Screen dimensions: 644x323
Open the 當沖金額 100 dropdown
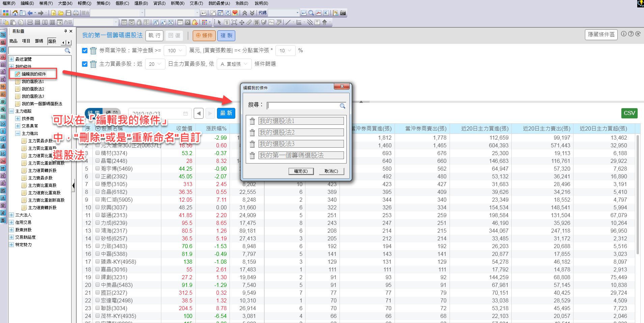(175, 51)
